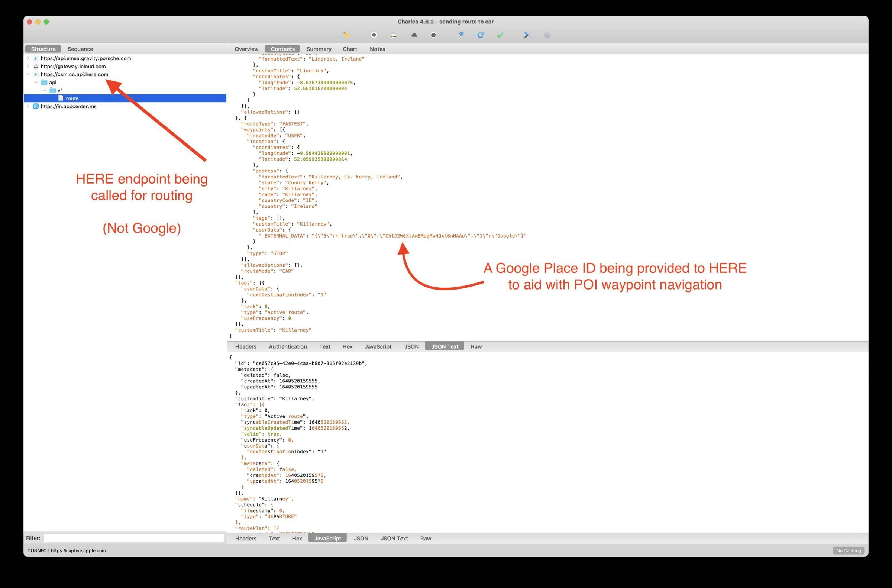892x588 pixels.
Task: Open the Chart tab
Action: click(350, 49)
